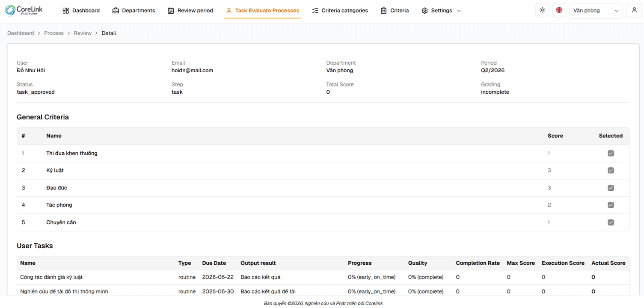644x308 pixels.
Task: Click the Review period calendar icon
Action: point(171,11)
